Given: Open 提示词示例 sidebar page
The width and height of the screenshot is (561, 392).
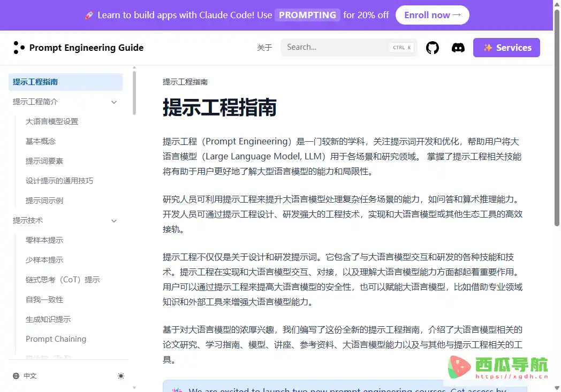Looking at the screenshot, I should 44,201.
